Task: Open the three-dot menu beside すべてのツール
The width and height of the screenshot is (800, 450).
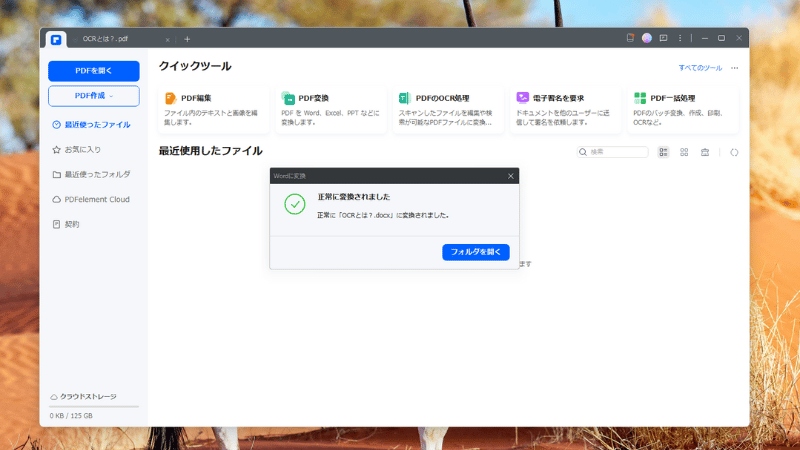Action: (734, 68)
